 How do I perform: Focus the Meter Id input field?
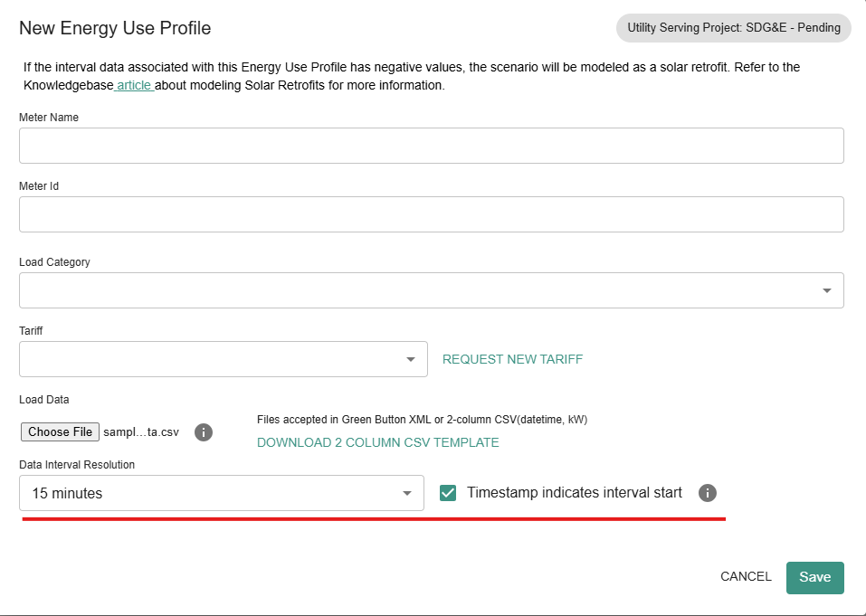431,214
